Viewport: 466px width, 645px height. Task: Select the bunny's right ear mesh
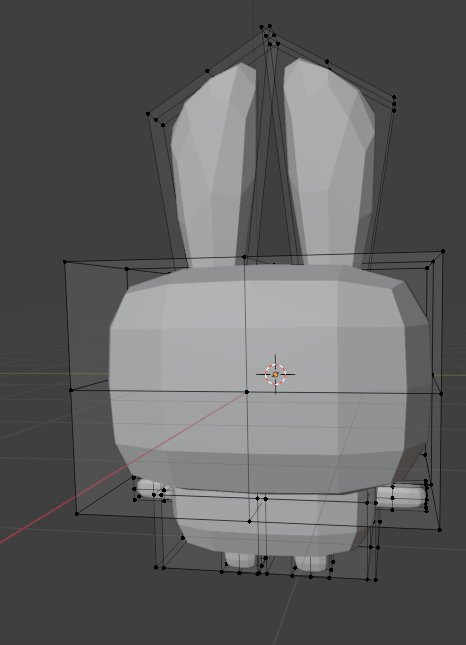coord(329,162)
